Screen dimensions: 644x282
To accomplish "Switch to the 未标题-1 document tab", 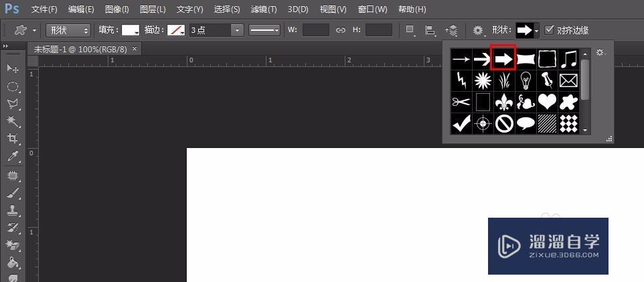I will coord(80,49).
